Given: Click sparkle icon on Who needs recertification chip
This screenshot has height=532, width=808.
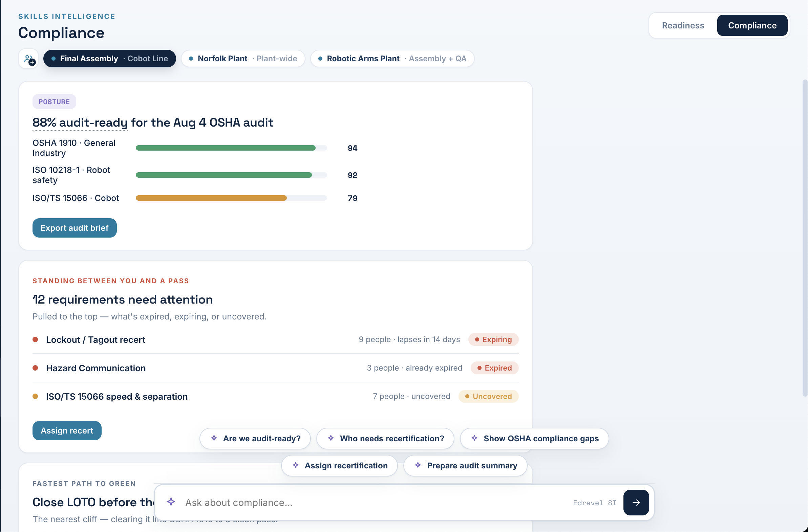Looking at the screenshot, I should point(331,438).
